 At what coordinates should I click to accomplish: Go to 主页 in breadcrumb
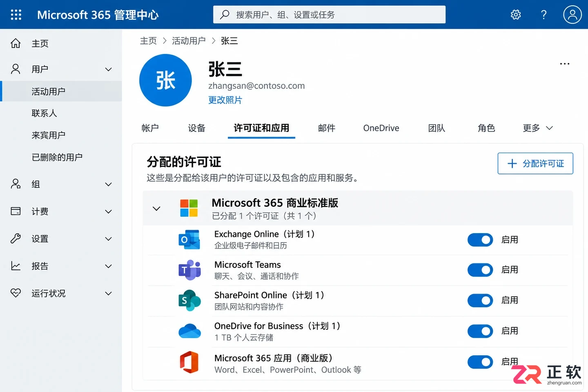point(148,41)
